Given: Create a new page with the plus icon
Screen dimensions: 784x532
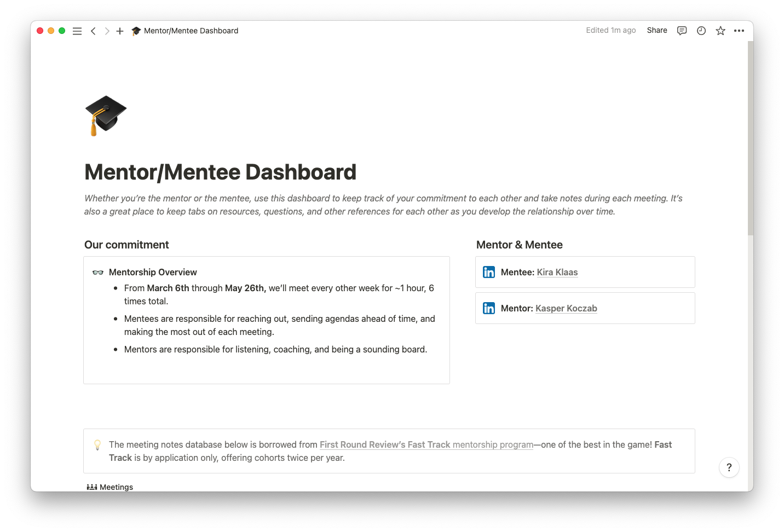Looking at the screenshot, I should [x=120, y=31].
